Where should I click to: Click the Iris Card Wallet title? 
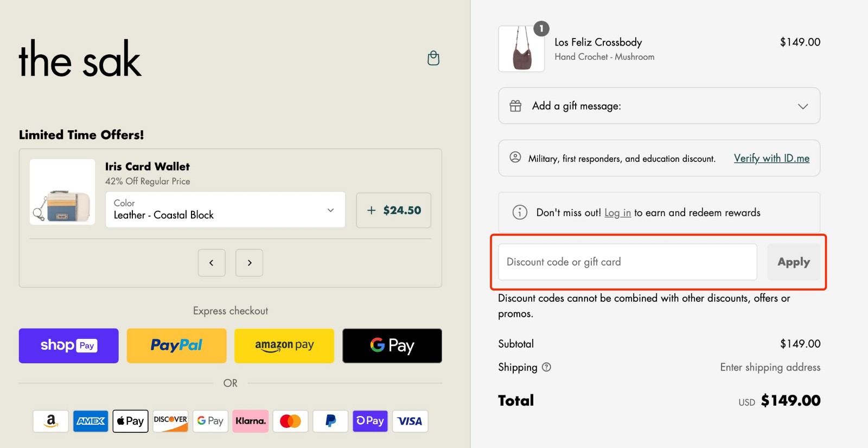coord(148,167)
